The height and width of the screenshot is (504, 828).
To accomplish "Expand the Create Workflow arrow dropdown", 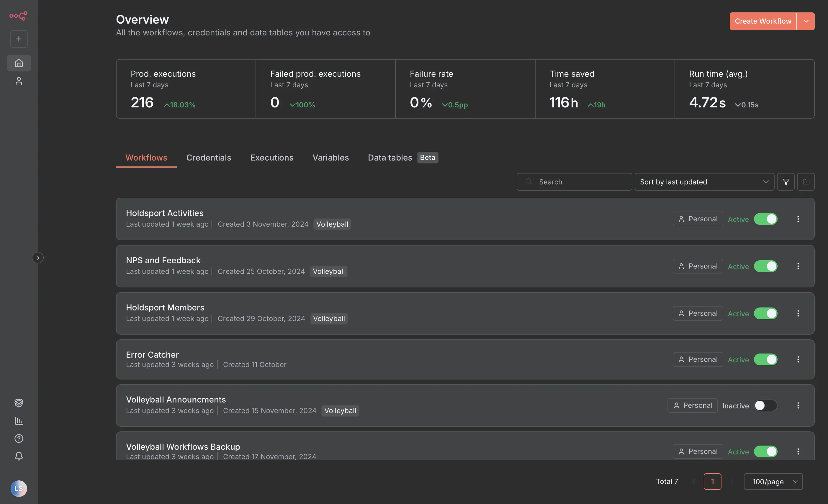I will tap(806, 21).
